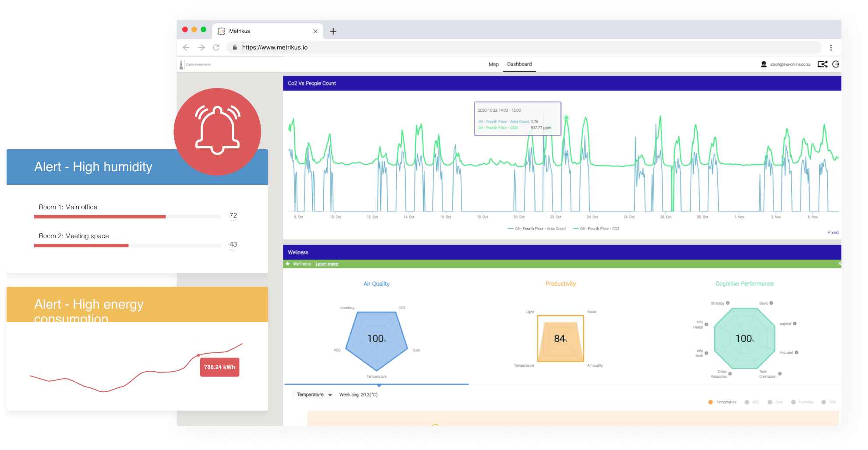Image resolution: width=868 pixels, height=450 pixels.
Task: Open the browser menu with three dots
Action: pos(831,47)
